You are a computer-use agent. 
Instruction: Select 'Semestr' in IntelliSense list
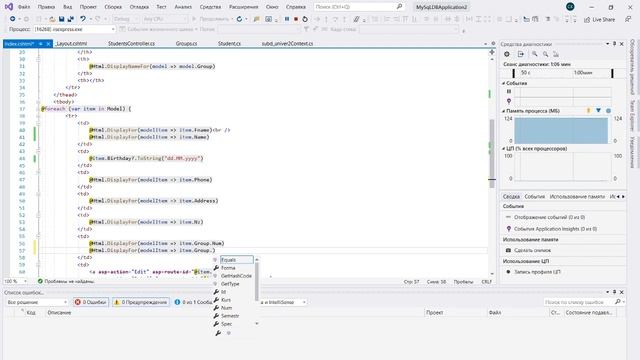[x=230, y=316]
